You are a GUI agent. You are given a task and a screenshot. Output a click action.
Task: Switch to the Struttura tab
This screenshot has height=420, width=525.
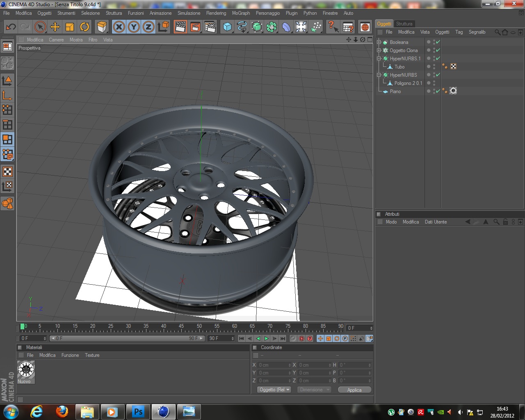404,24
